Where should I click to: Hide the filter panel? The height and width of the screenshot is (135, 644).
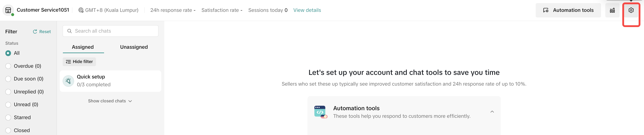pyautogui.click(x=79, y=62)
